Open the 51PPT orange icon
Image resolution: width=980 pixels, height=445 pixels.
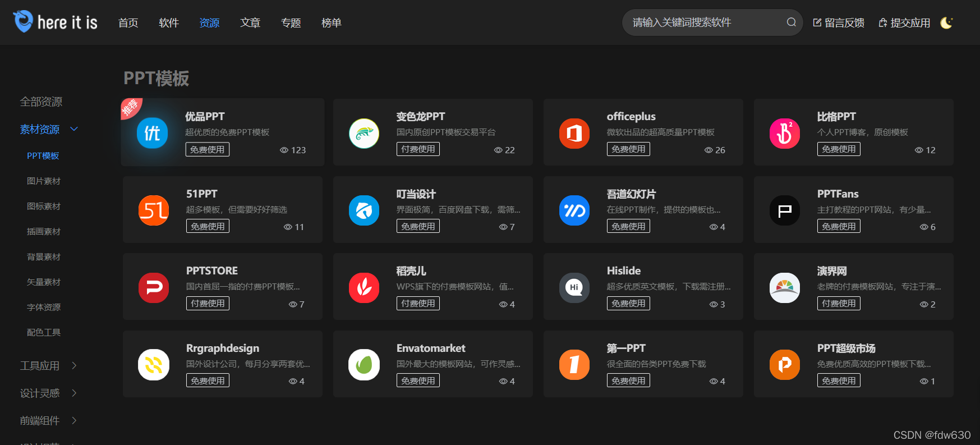click(154, 210)
